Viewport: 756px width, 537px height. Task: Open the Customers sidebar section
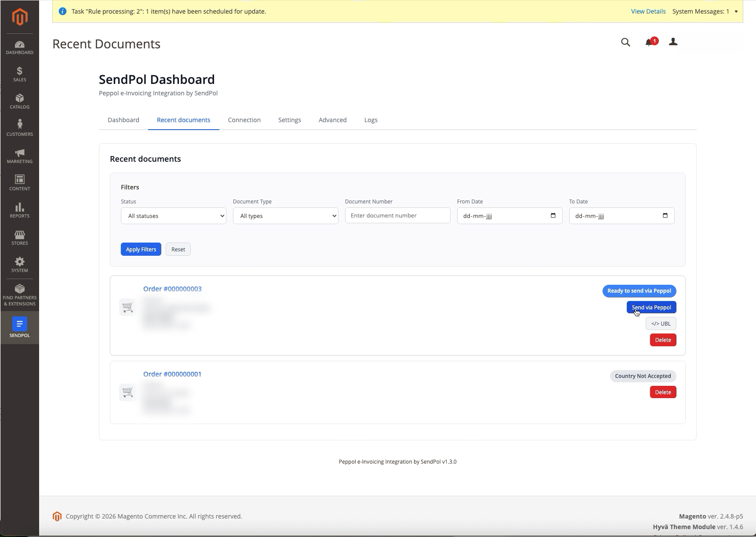pos(19,128)
